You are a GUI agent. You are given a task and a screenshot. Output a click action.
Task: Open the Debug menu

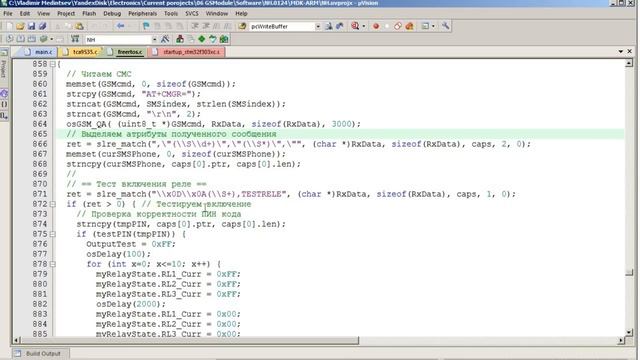click(x=112, y=13)
